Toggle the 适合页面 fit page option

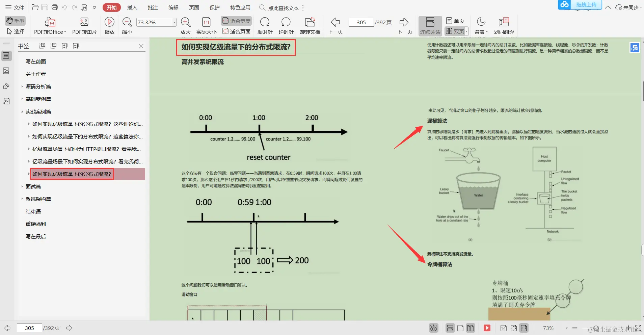[237, 31]
